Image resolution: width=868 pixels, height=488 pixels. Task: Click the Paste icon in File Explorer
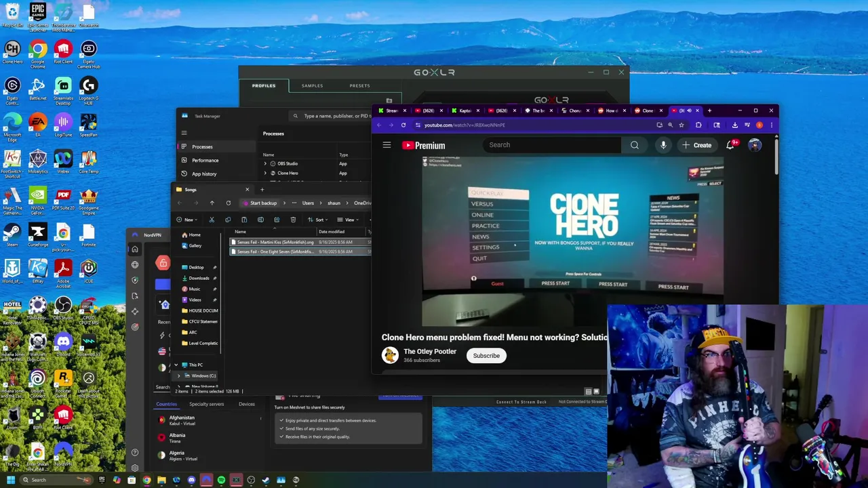[244, 220]
